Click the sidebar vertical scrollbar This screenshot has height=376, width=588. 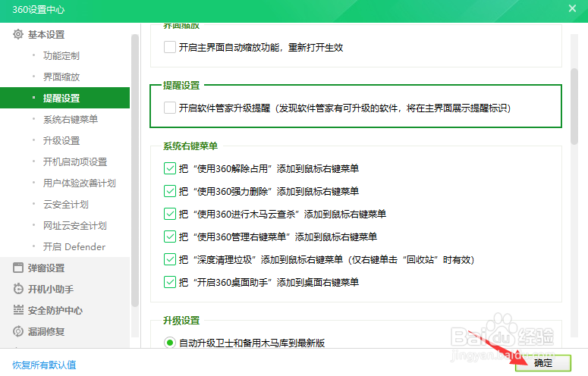coord(135,171)
